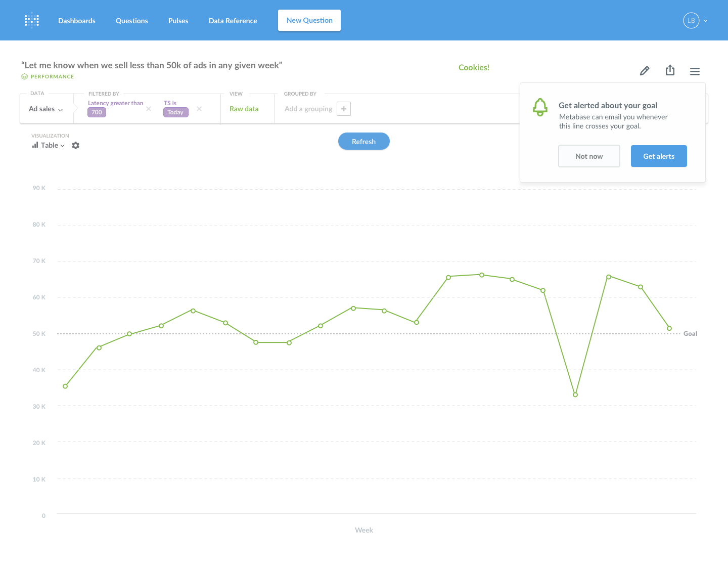Open chart settings with the gear icon
The width and height of the screenshot is (728, 568).
point(75,145)
